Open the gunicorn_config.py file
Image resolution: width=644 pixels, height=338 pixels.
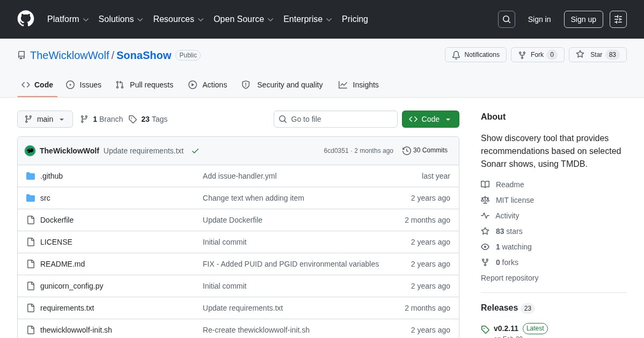point(72,286)
